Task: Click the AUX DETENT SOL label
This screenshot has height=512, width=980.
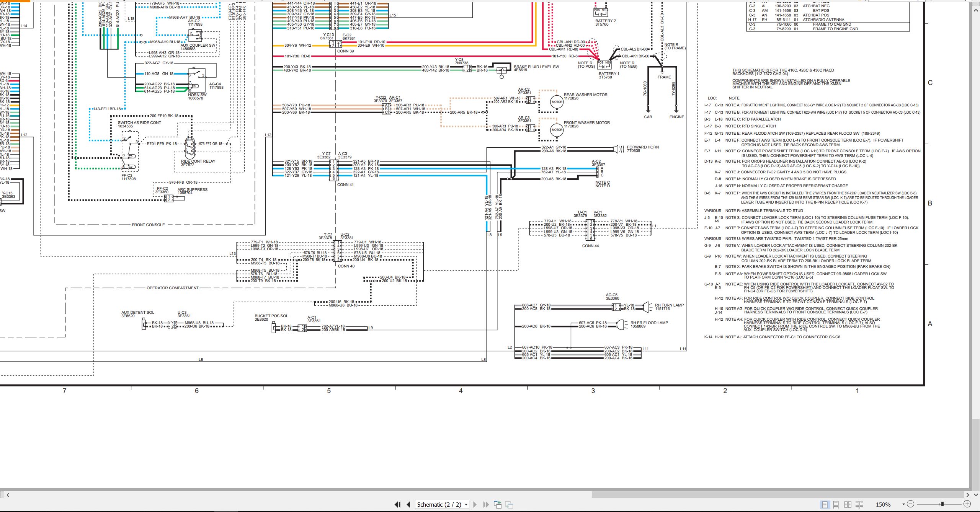Action: click(138, 313)
